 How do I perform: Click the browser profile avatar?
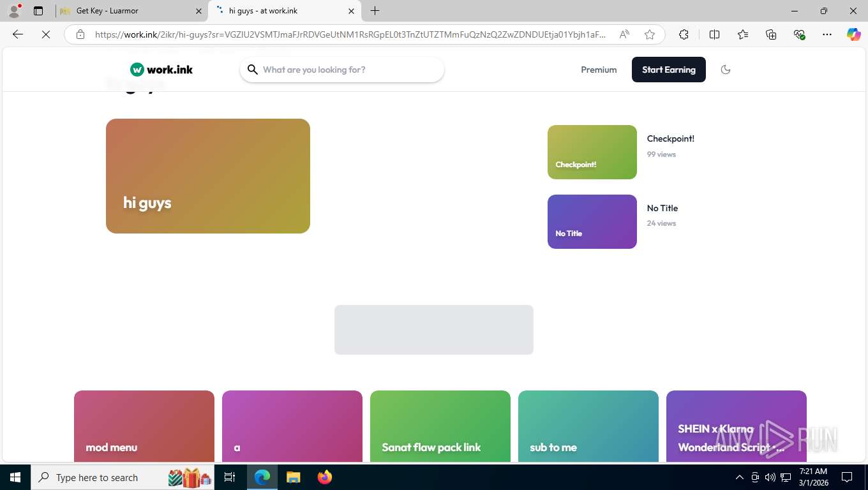pos(14,11)
